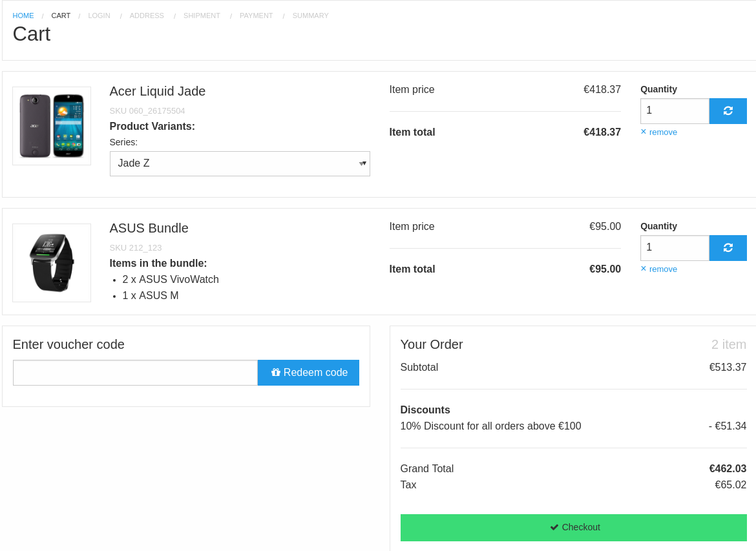756x551 pixels.
Task: Click the '2 item' count in Your Order
Action: point(728,344)
